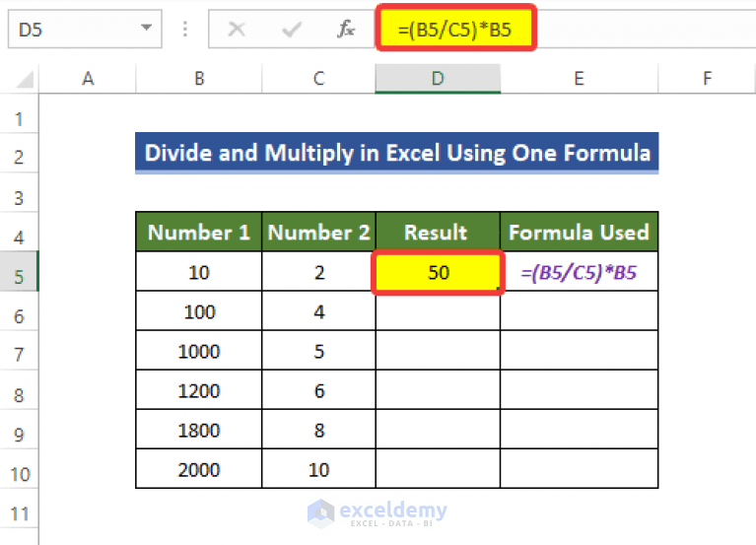Select cell C7 containing 5
Image resolution: width=756 pixels, height=545 pixels.
click(318, 351)
